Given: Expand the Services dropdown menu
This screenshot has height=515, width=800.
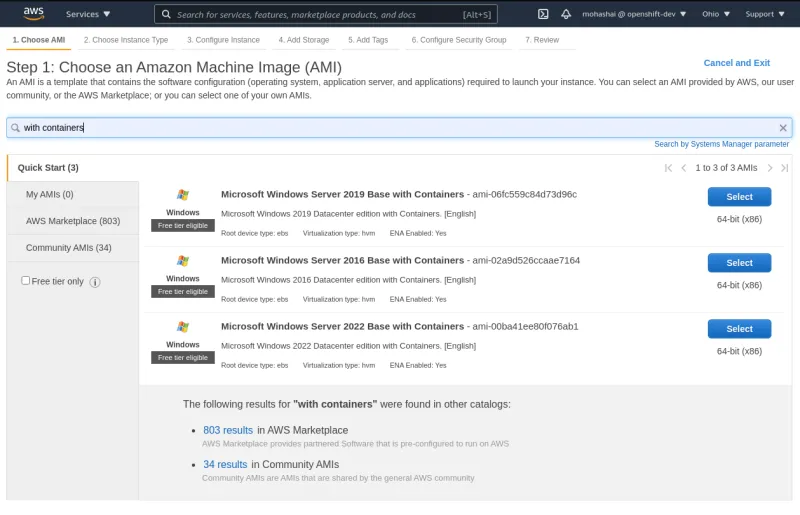Looking at the screenshot, I should [x=89, y=14].
